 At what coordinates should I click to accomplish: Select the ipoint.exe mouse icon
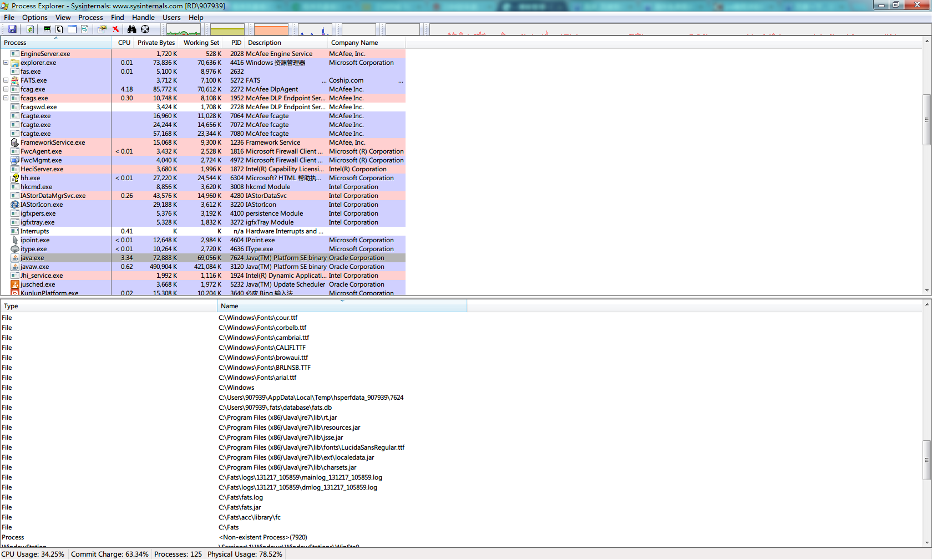[x=15, y=240]
